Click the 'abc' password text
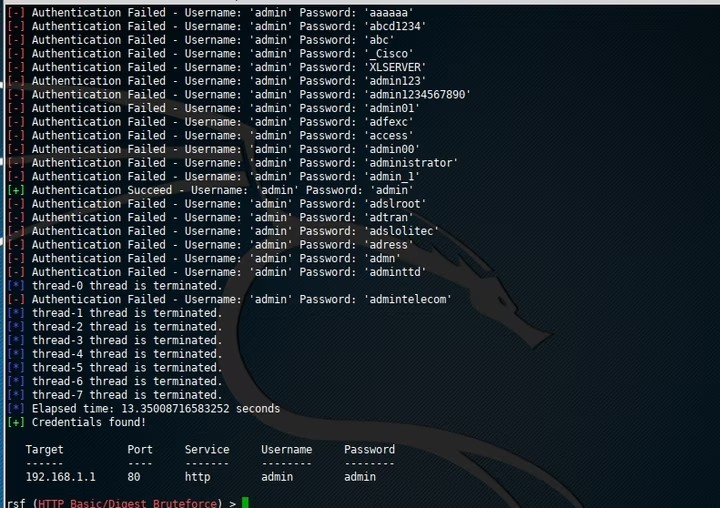 pyautogui.click(x=379, y=40)
